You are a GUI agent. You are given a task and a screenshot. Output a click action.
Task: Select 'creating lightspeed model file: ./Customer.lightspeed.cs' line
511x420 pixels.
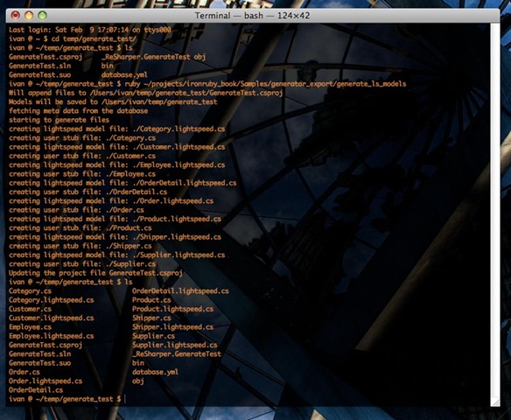[x=116, y=147]
